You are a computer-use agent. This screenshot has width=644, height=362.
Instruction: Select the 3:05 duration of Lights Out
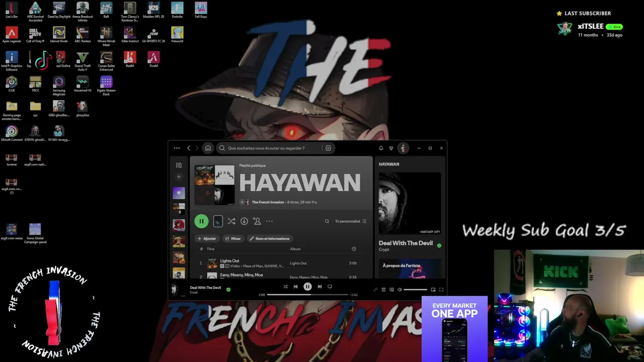coord(353,263)
